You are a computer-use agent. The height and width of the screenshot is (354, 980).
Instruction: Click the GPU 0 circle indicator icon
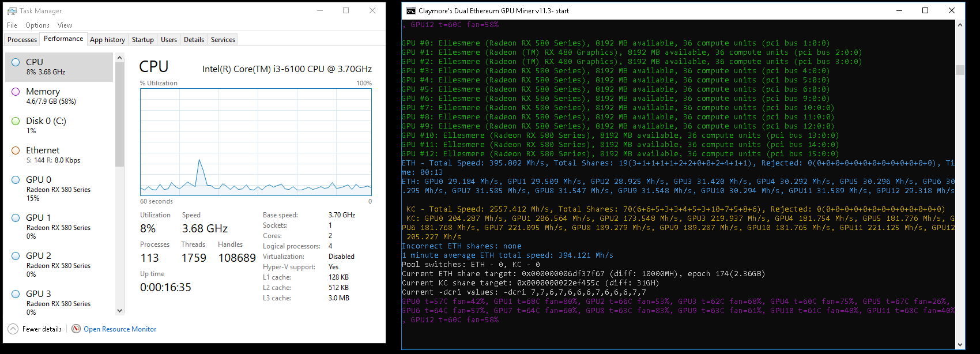(16, 179)
